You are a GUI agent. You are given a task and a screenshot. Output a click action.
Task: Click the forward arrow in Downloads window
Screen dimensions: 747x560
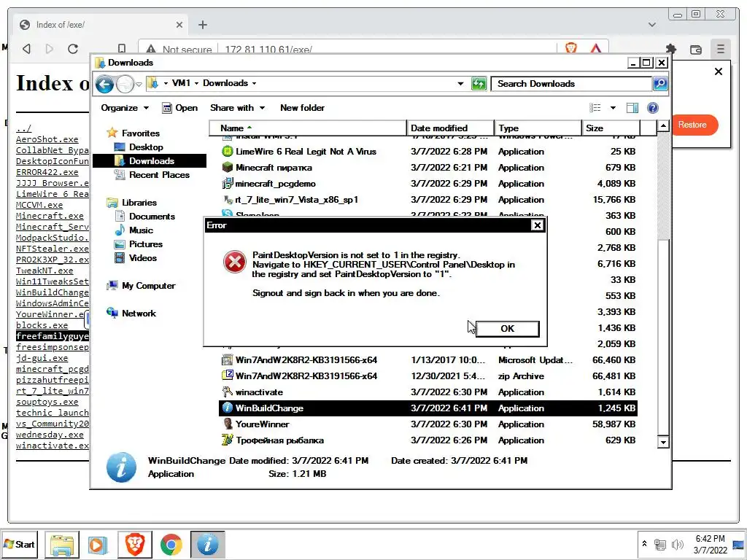(125, 85)
